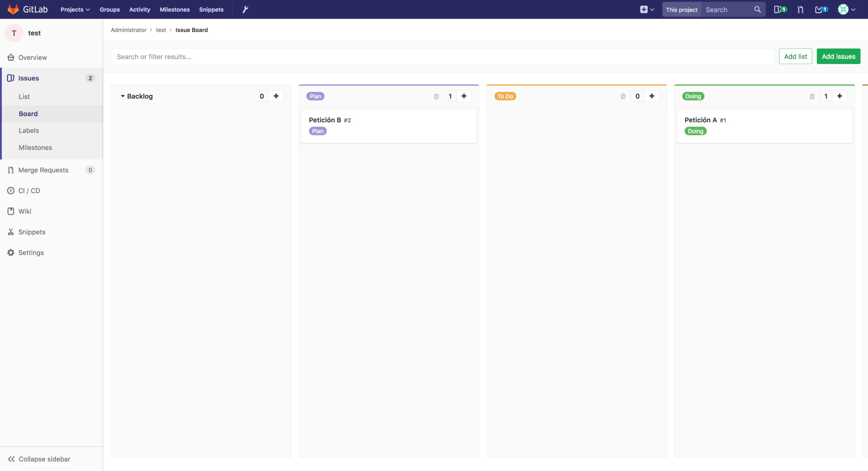Viewport: 868px width, 471px height.
Task: Add new issue to Backlog with plus
Action: (276, 96)
